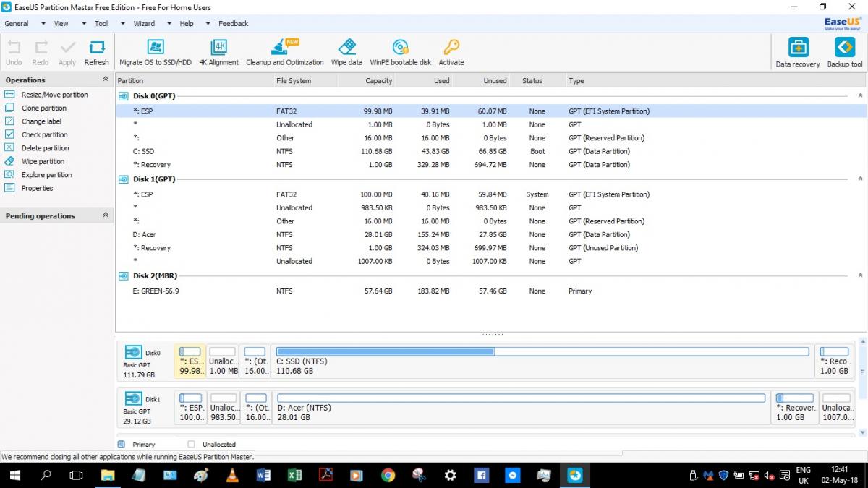
Task: Open File Explorer from the taskbar
Action: (108, 475)
